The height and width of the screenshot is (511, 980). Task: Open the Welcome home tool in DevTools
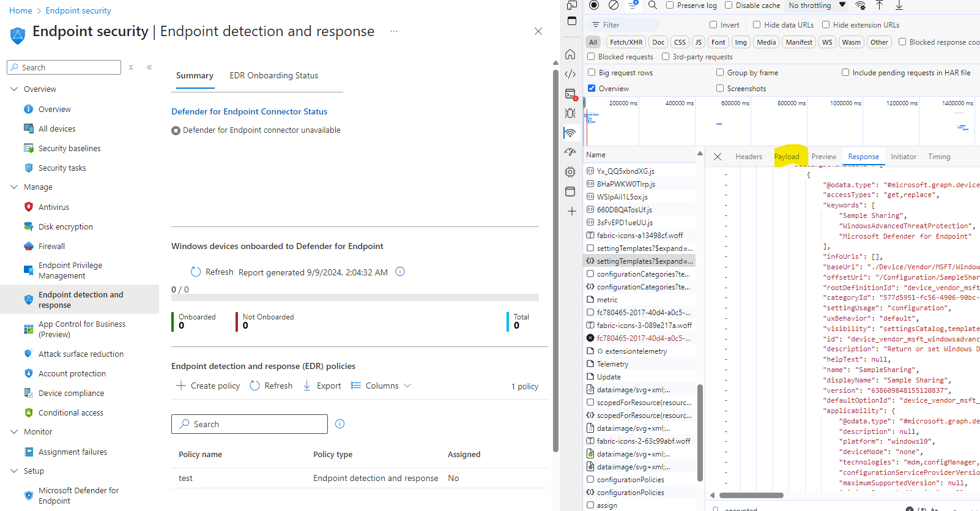coord(570,54)
